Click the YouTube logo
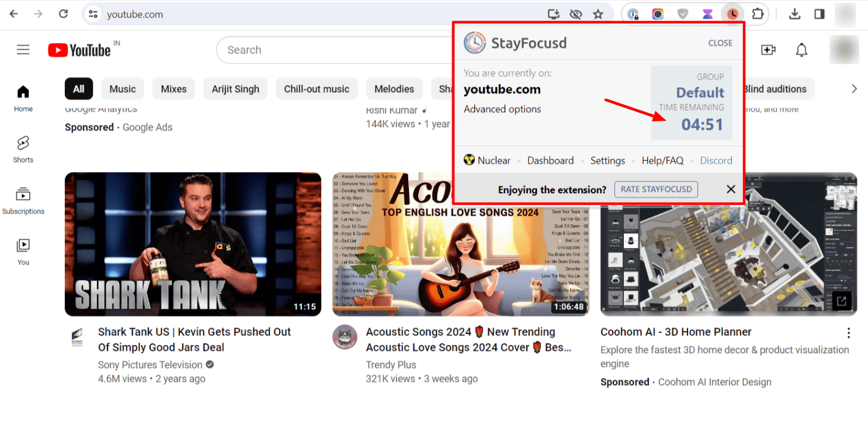The width and height of the screenshot is (868, 422). (x=79, y=50)
